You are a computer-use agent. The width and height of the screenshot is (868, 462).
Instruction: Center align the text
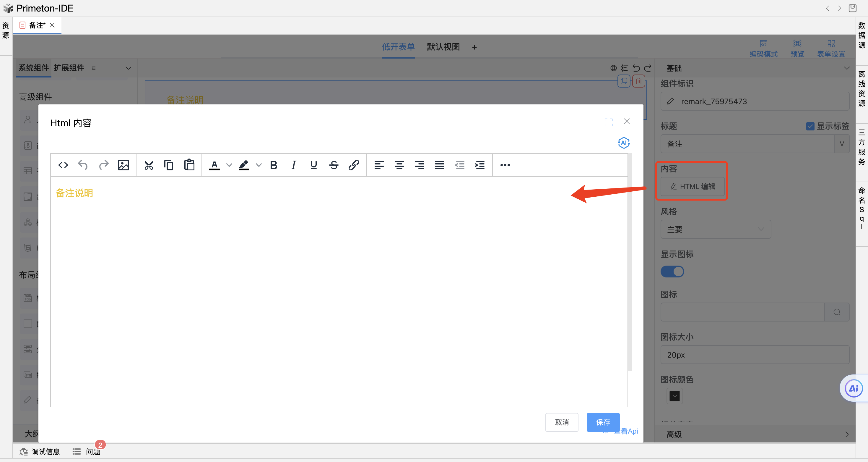coord(399,165)
